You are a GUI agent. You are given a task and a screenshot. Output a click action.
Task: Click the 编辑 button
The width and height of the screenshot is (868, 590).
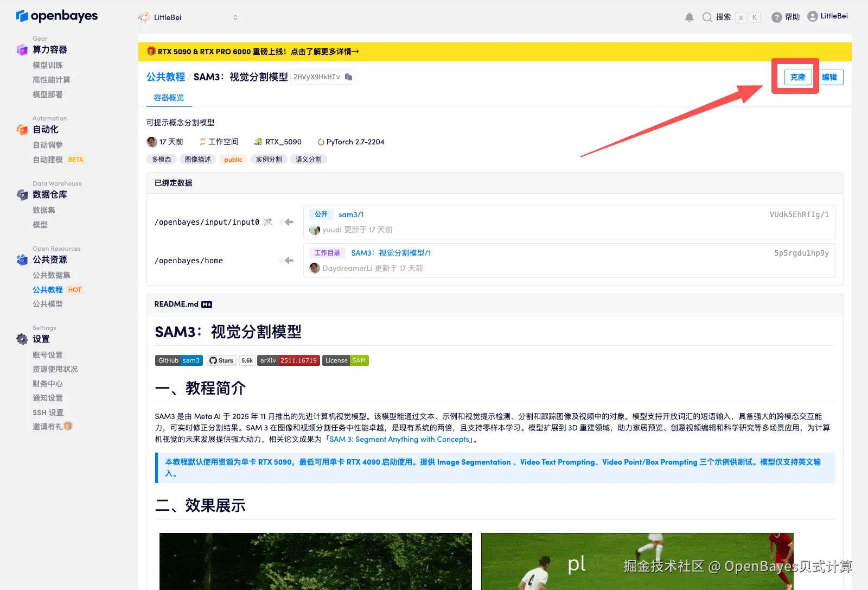[x=830, y=77]
